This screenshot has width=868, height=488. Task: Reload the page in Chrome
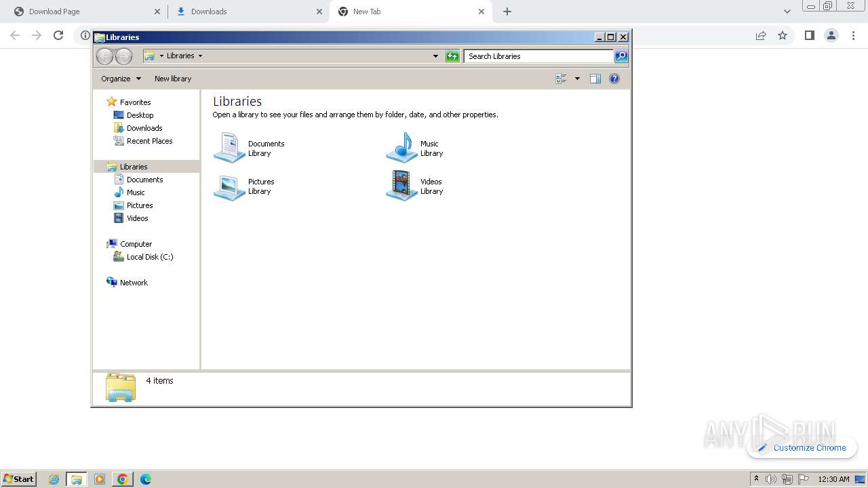tap(58, 35)
